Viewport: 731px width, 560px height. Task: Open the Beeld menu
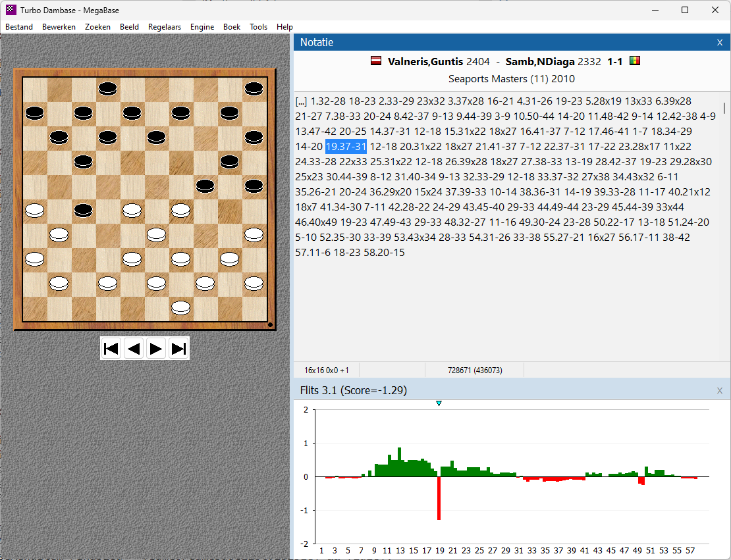tap(129, 27)
